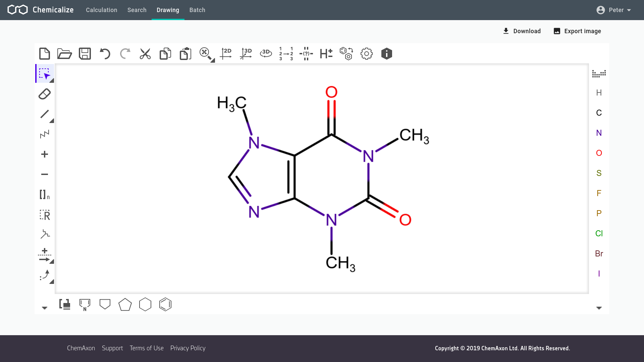Expand more left toolbar tools

[x=45, y=308]
